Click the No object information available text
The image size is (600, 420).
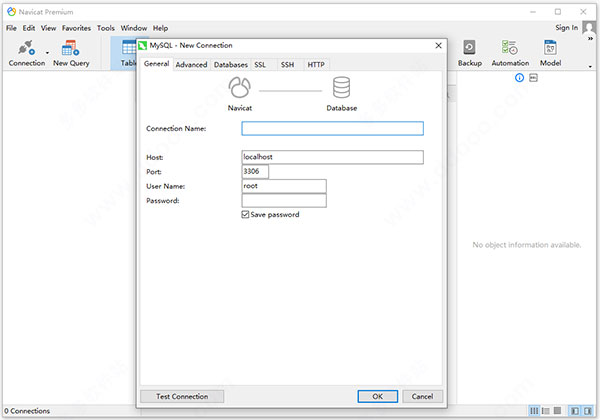click(x=527, y=245)
